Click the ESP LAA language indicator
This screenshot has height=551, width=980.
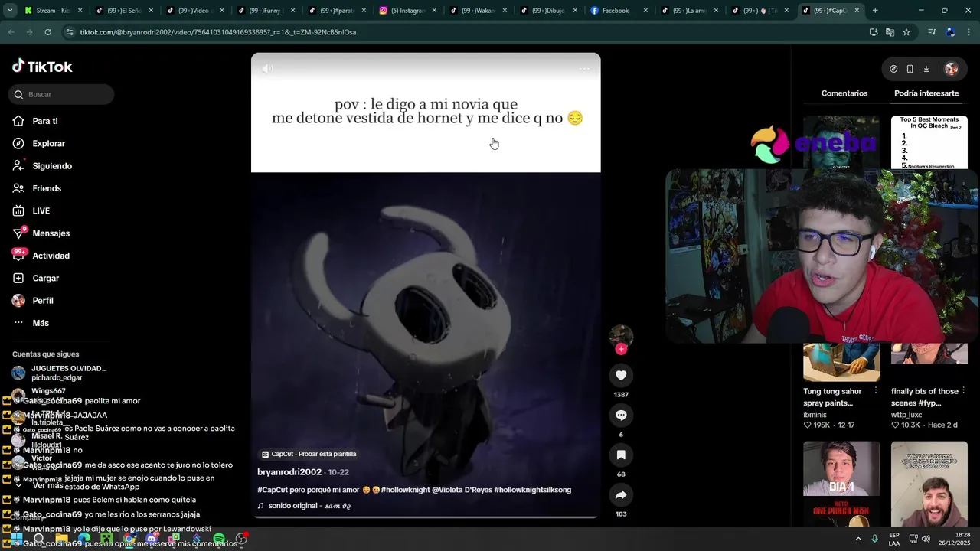894,539
